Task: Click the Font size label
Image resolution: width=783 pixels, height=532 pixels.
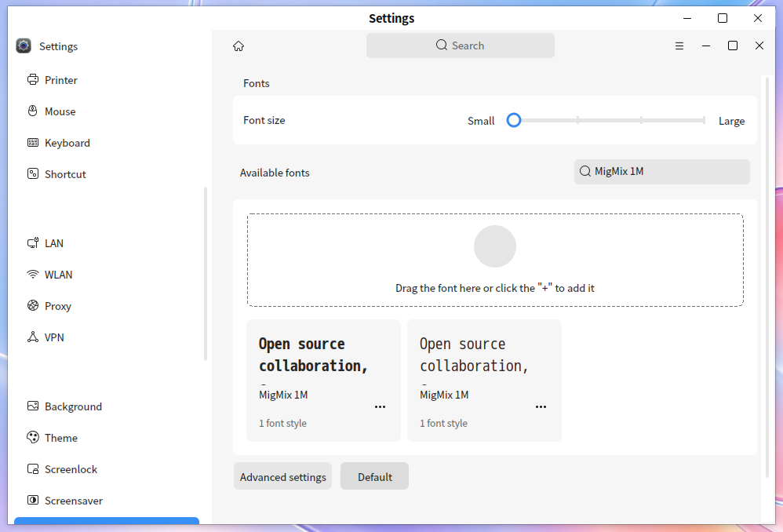Action: click(x=264, y=120)
